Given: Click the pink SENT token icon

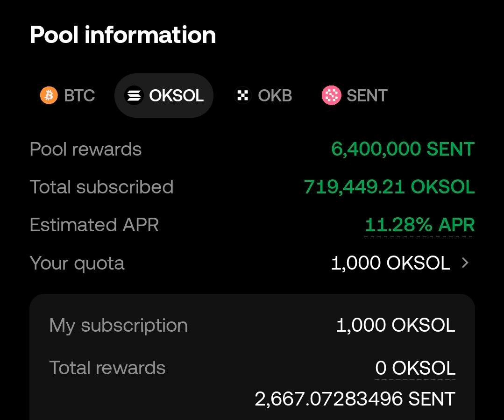Looking at the screenshot, I should pos(331,95).
